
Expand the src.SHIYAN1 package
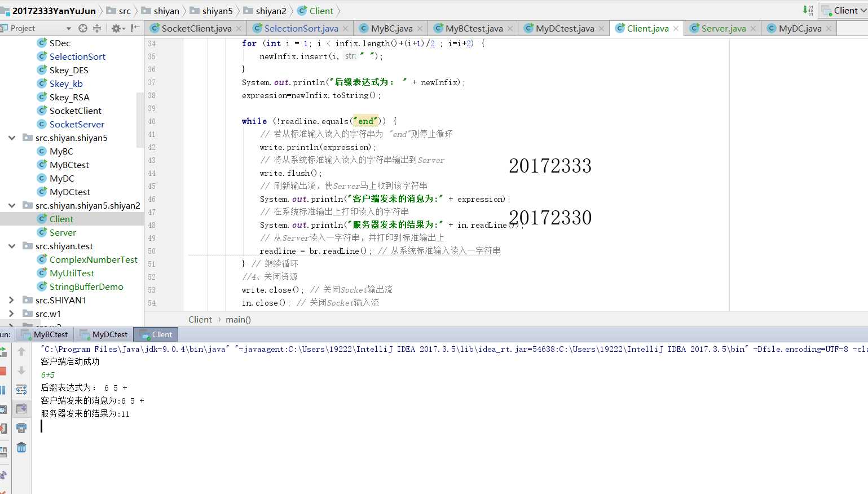[11, 300]
